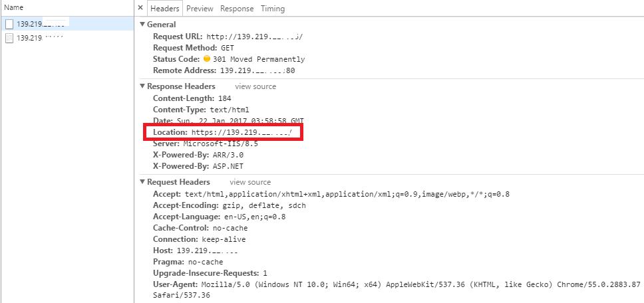Click the yellow status code dot
This screenshot has width=644, height=303.
click(x=207, y=59)
